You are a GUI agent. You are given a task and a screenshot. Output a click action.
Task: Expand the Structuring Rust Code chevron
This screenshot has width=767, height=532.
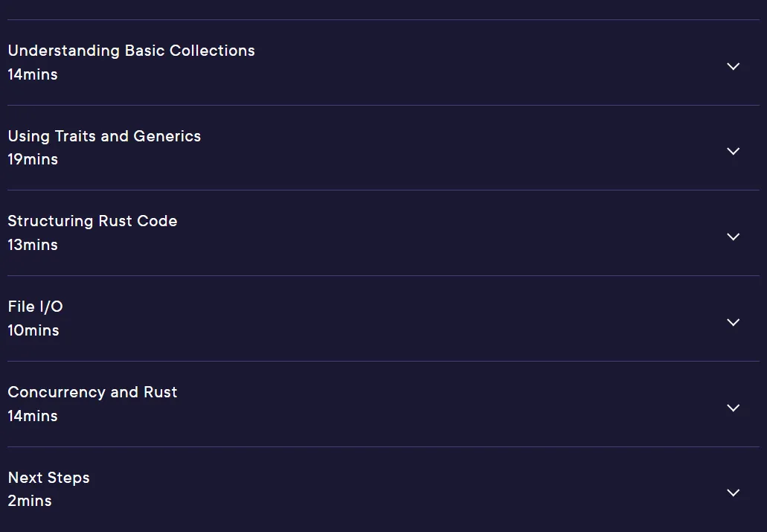(x=733, y=237)
